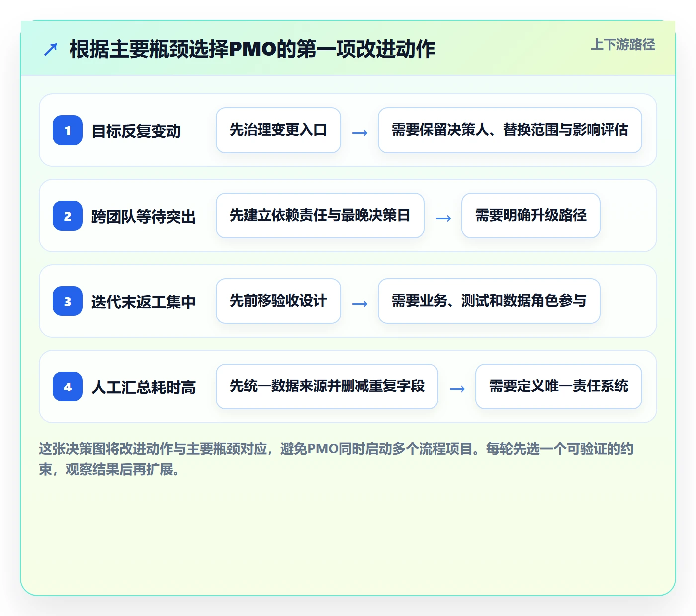This screenshot has width=696, height=616.
Task: Click the number 3 badge
Action: (68, 301)
